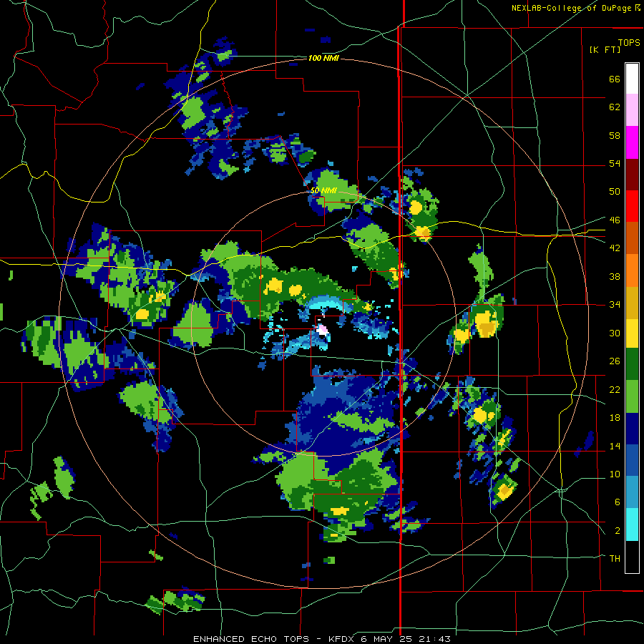This screenshot has height=644, width=644.
Task: Click the pink-white highest echo top cell
Action: click(323, 331)
